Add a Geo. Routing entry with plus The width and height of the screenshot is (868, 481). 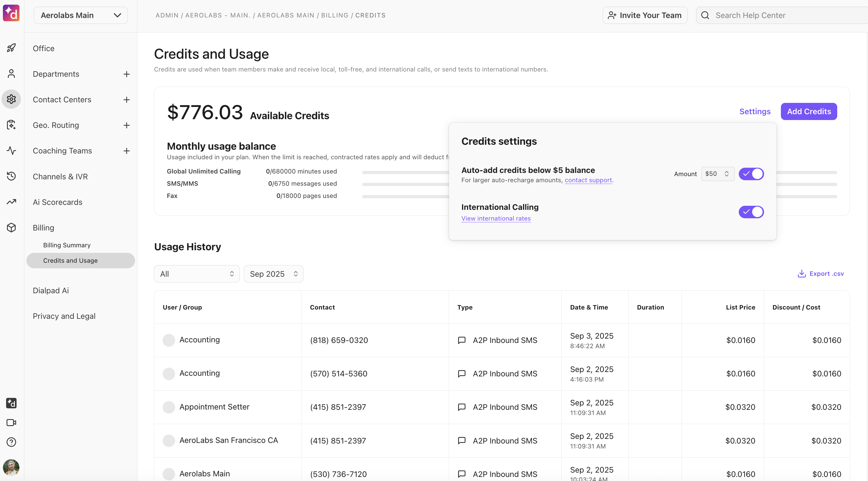click(126, 125)
